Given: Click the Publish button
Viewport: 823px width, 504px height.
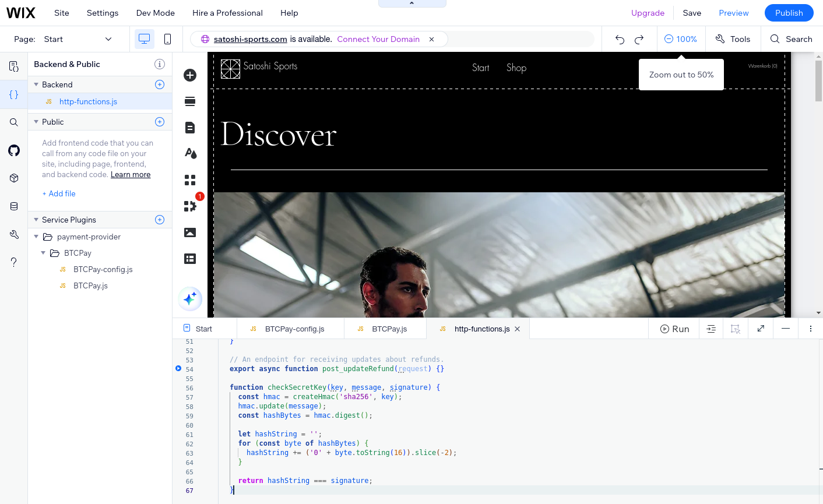Looking at the screenshot, I should point(789,12).
